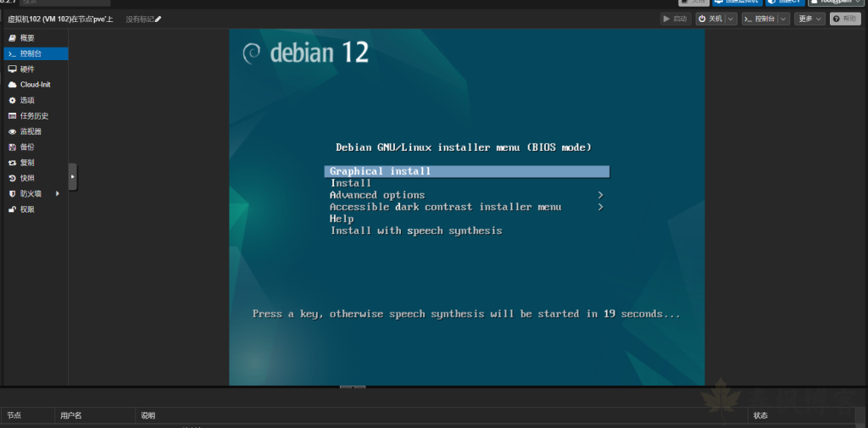Image resolution: width=868 pixels, height=428 pixels.
Task: Sort by 节点 column header
Action: [x=28, y=415]
